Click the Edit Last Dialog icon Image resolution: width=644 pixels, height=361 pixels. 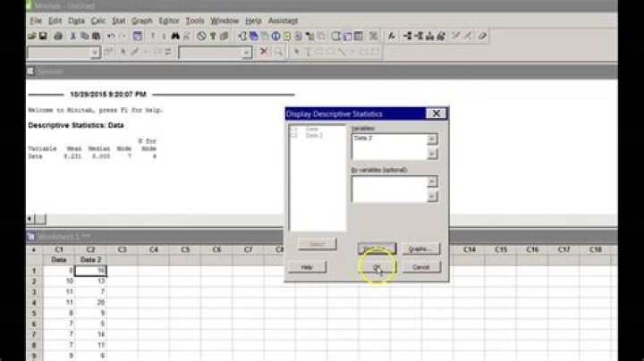pos(138,36)
